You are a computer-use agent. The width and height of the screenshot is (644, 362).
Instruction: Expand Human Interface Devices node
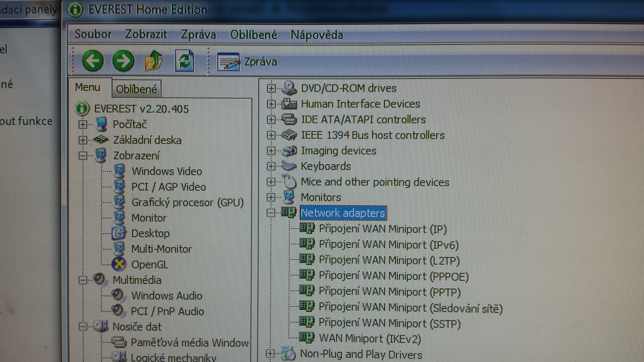pyautogui.click(x=271, y=104)
